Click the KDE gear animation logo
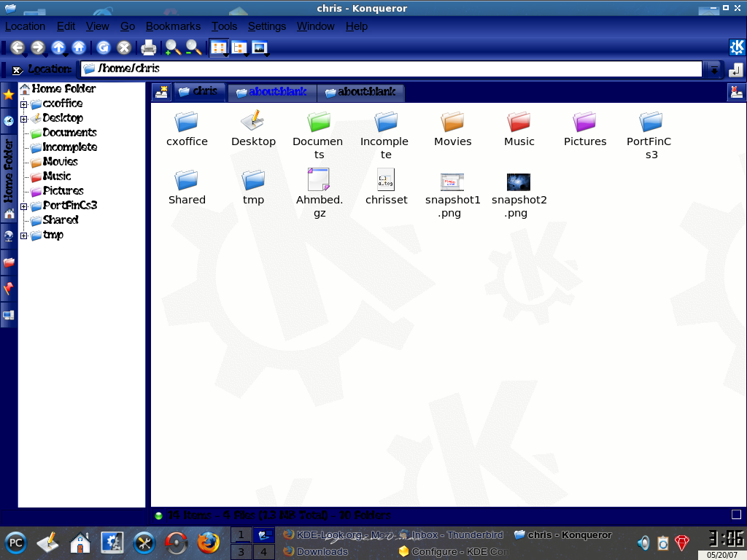 tap(737, 47)
